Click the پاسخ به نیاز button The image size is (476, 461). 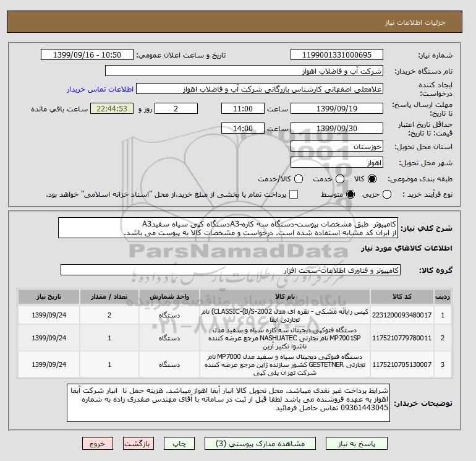point(357,444)
